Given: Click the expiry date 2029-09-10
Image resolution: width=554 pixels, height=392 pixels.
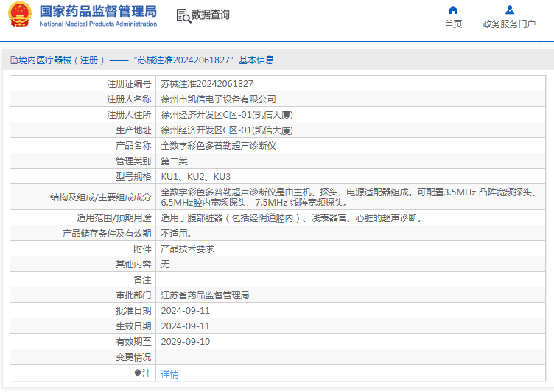Looking at the screenshot, I should click(186, 342).
